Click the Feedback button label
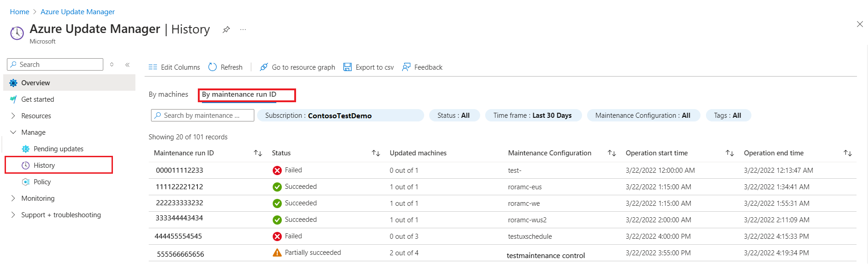 (428, 67)
